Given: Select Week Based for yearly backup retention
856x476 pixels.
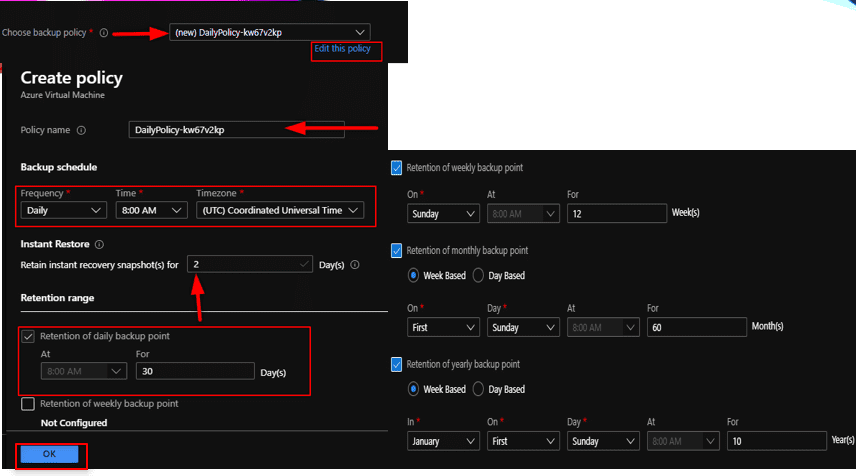Looking at the screenshot, I should (415, 389).
